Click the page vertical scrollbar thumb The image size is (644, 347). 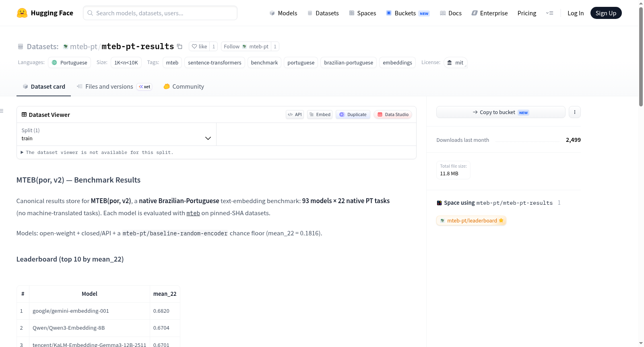[641, 56]
